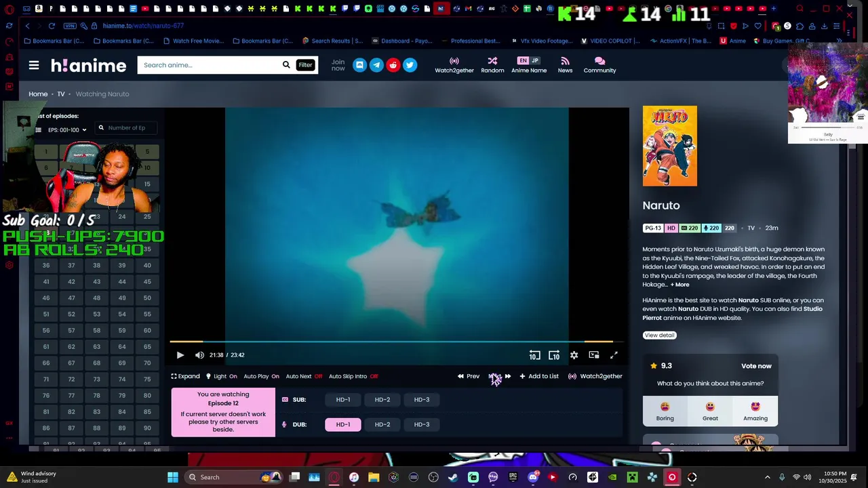The width and height of the screenshot is (868, 488).
Task: Expand the description with + More
Action: (x=679, y=285)
